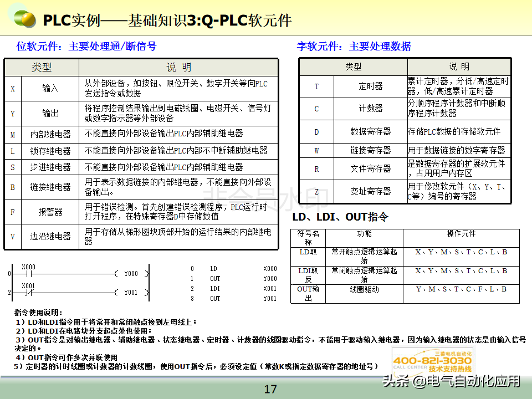The width and height of the screenshot is (532, 399).
Task: Click the '文件寄存器' table cell
Action: click(x=371, y=168)
